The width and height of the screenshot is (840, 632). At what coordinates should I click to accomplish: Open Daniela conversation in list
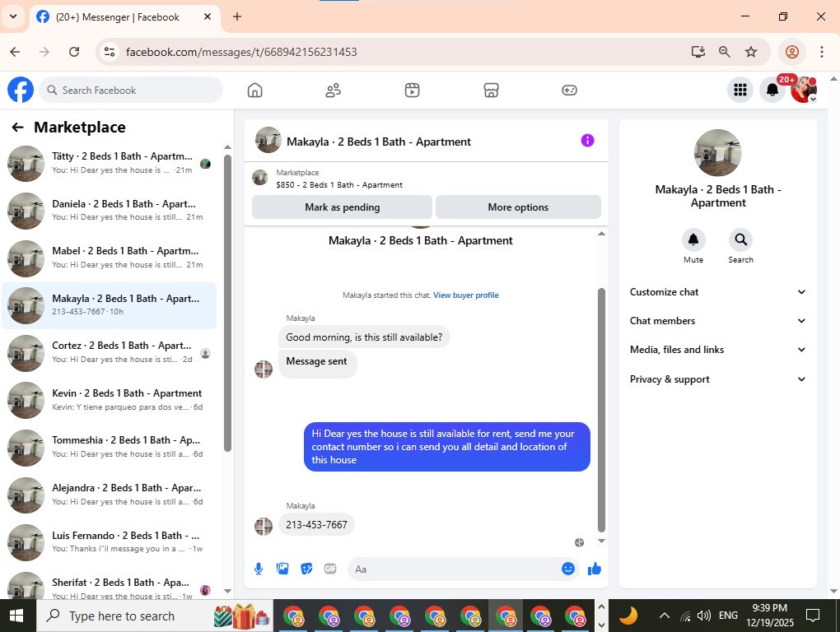(110, 211)
